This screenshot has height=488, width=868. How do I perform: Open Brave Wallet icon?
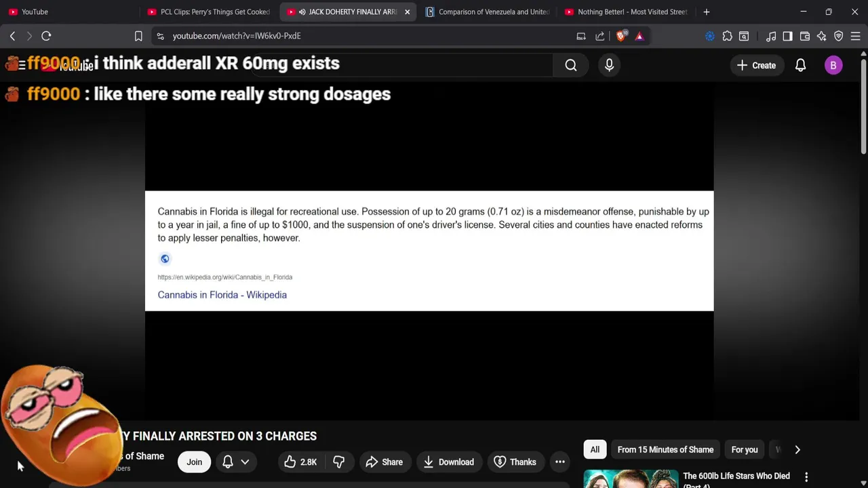point(805,36)
